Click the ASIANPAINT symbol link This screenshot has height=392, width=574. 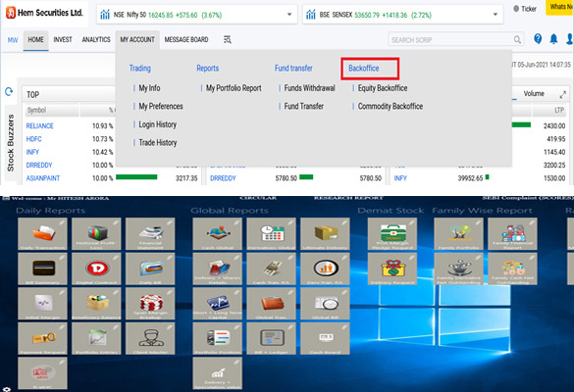43,178
